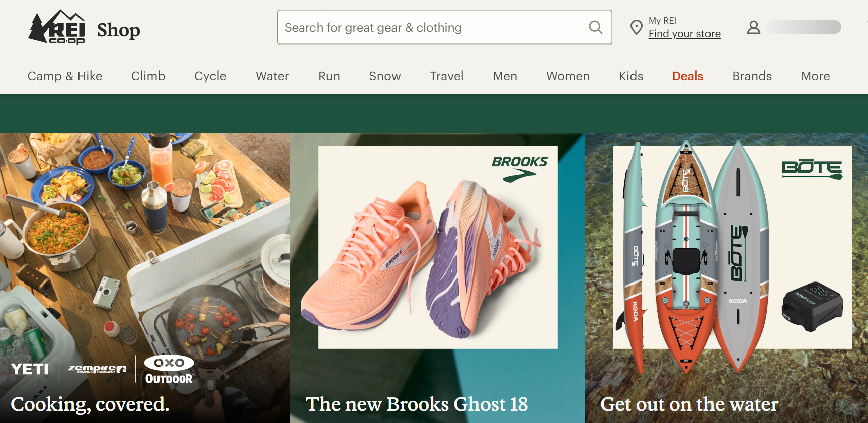Open the Run menu
The width and height of the screenshot is (868, 423).
pos(329,76)
